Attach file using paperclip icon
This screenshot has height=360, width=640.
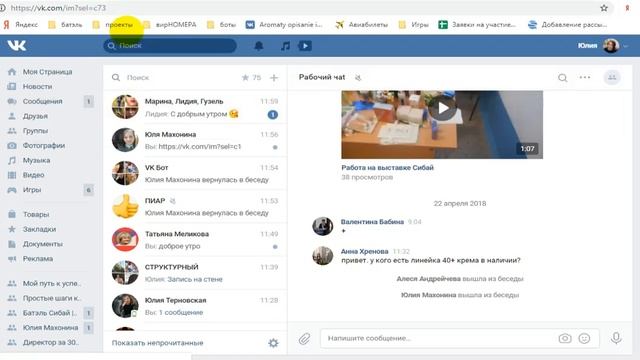tap(304, 338)
